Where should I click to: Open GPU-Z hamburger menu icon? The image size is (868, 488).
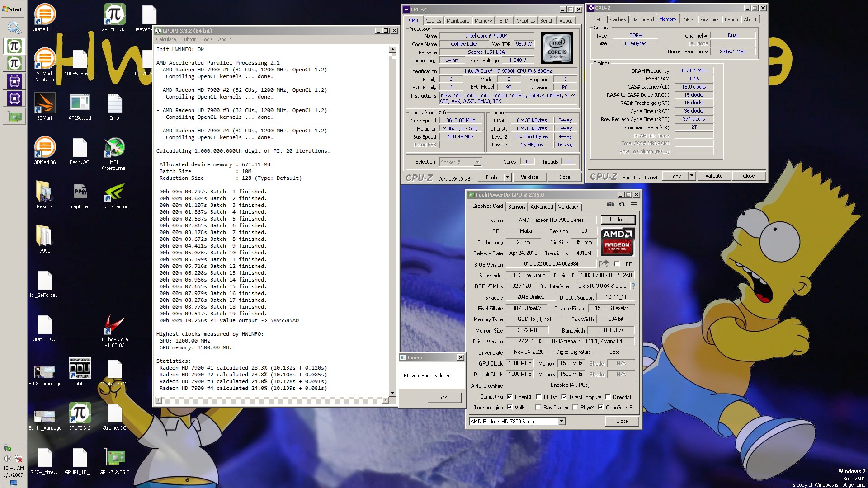pyautogui.click(x=633, y=204)
